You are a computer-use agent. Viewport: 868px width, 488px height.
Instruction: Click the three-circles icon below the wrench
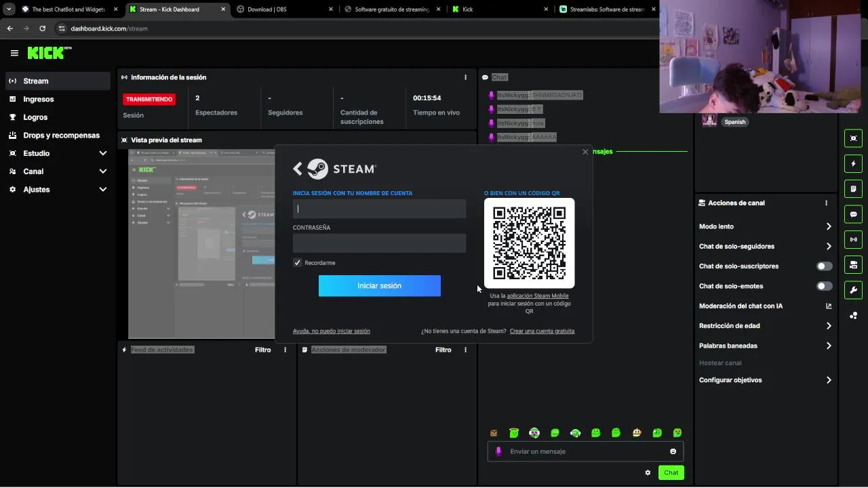click(853, 315)
